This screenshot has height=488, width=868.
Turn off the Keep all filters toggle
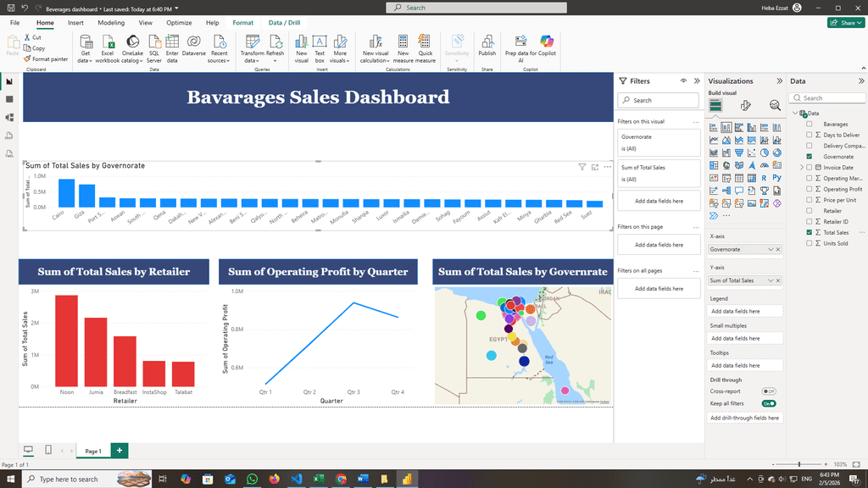(769, 403)
